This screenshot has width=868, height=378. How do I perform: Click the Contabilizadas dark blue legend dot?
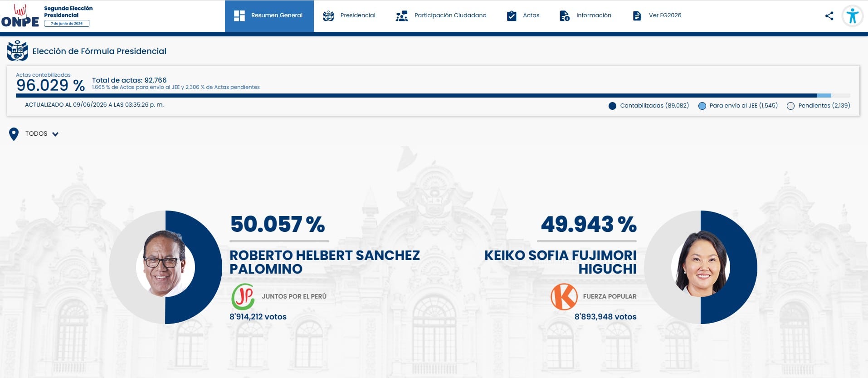coord(612,106)
